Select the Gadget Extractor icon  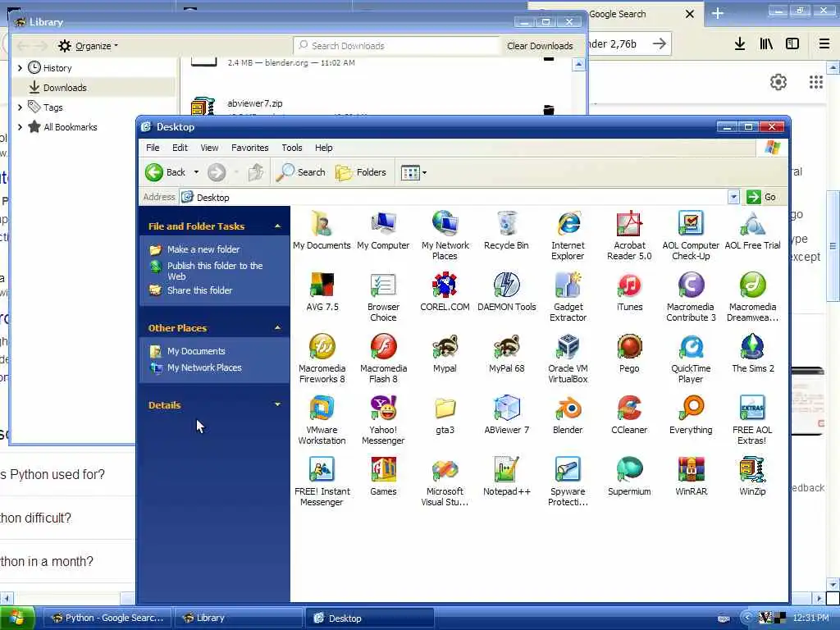568,296
